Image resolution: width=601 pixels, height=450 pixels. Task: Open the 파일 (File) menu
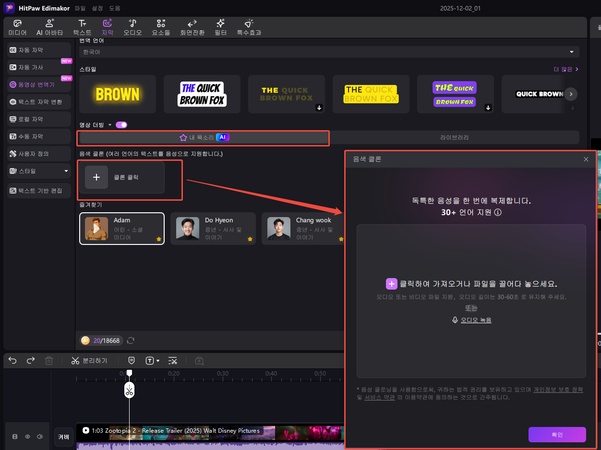[80, 8]
